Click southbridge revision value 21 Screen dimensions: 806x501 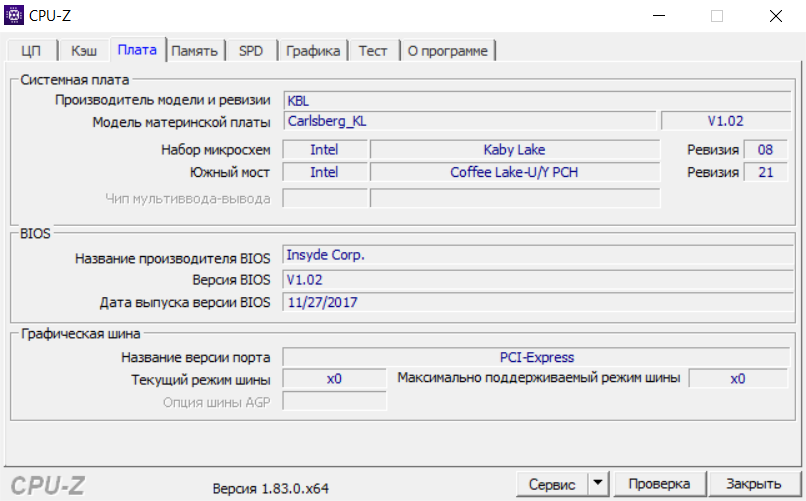765,172
